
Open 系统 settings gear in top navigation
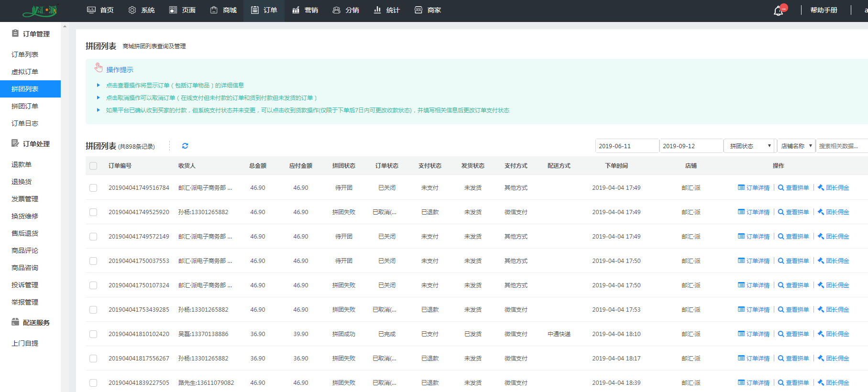click(132, 10)
